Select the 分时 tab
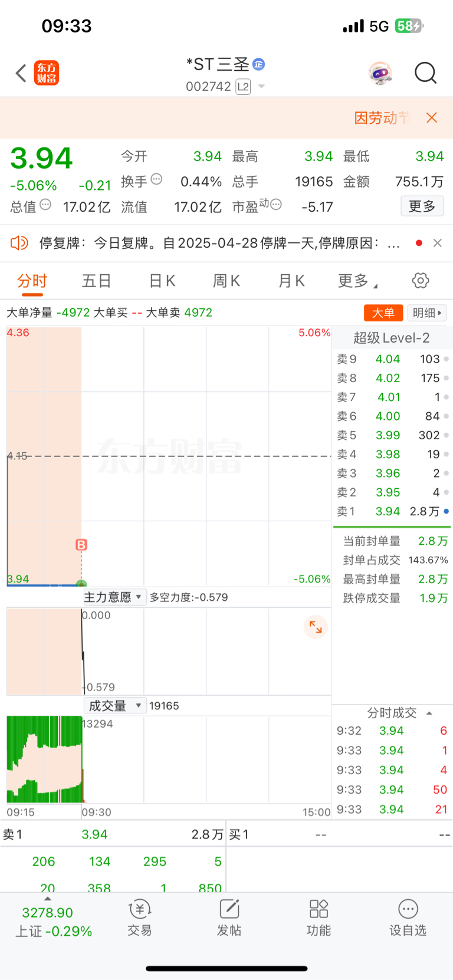This screenshot has height=980, width=453. pos(32,281)
